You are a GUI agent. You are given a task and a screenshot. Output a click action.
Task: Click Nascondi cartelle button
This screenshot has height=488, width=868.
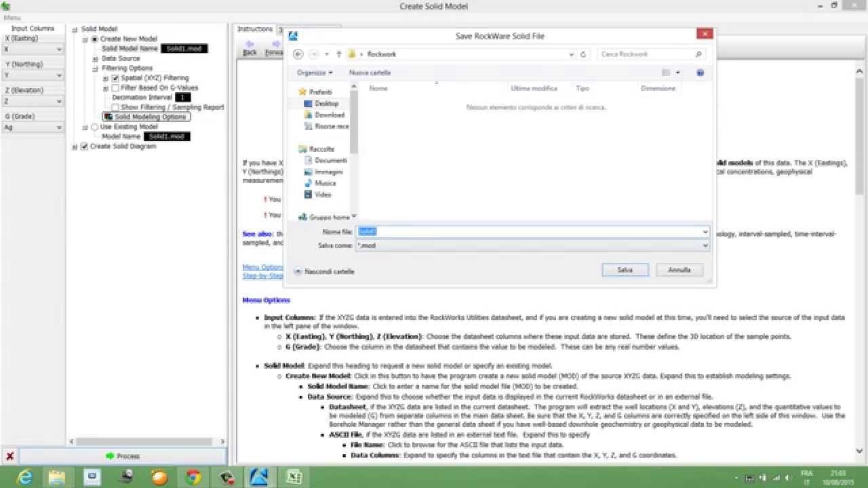324,271
